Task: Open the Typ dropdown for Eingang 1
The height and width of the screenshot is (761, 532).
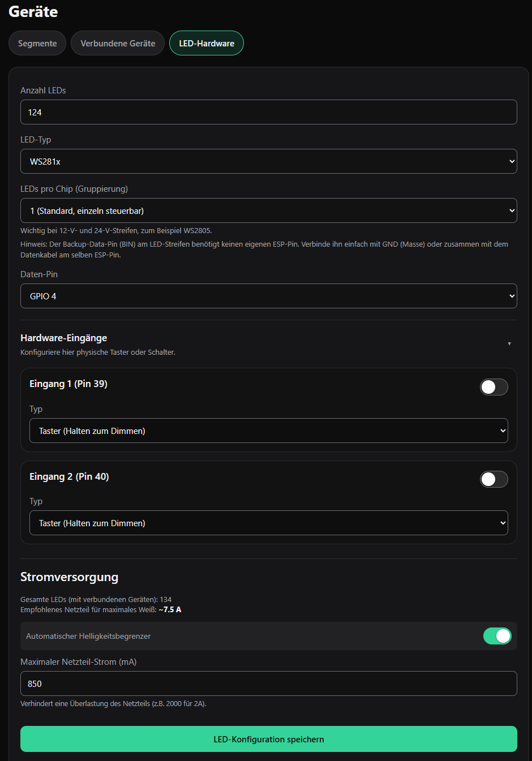Action: 269,431
